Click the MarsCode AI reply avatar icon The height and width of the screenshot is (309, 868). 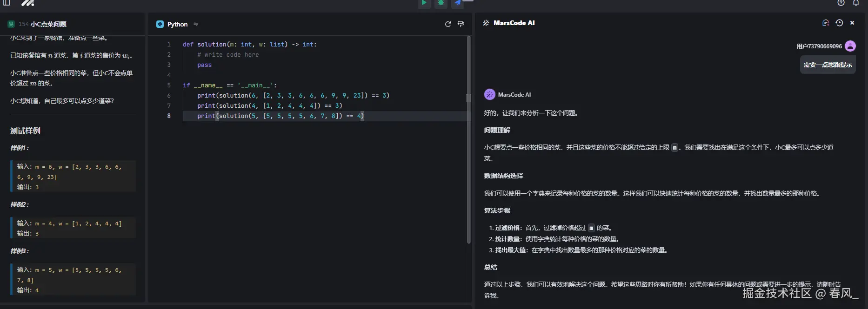[x=490, y=94]
